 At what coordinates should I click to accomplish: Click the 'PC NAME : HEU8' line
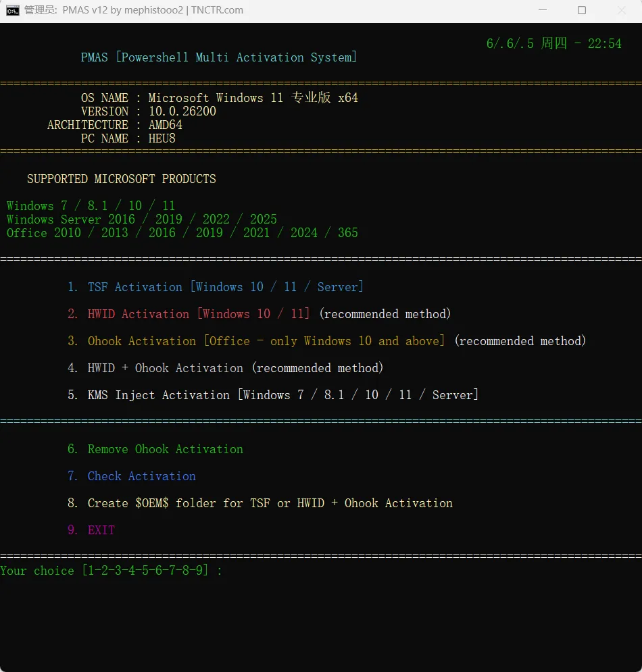128,138
